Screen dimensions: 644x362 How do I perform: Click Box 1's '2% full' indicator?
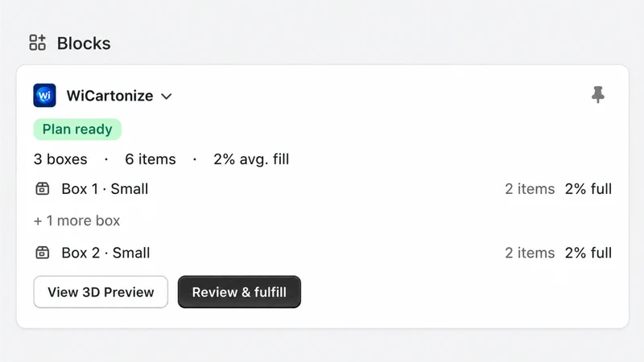(588, 189)
